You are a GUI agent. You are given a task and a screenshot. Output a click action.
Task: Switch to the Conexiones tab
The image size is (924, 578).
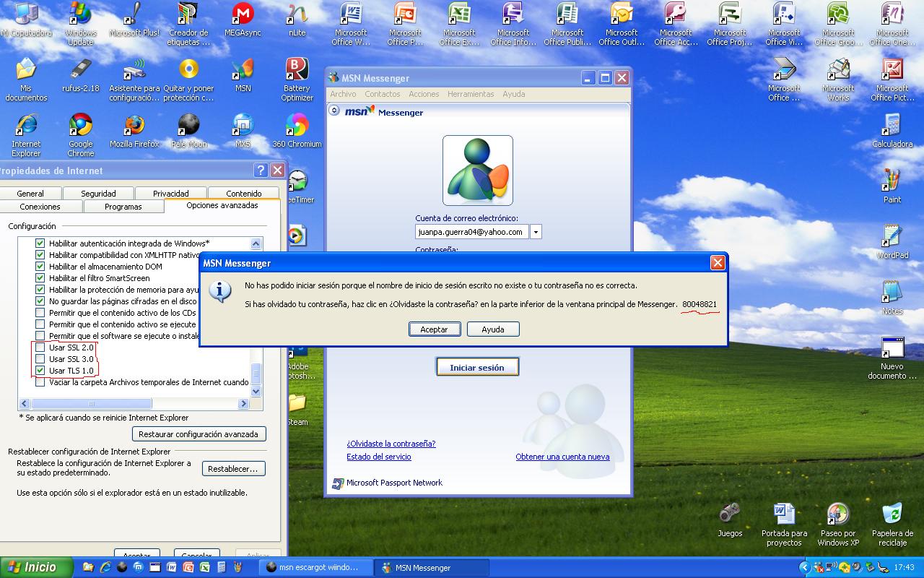click(x=40, y=207)
